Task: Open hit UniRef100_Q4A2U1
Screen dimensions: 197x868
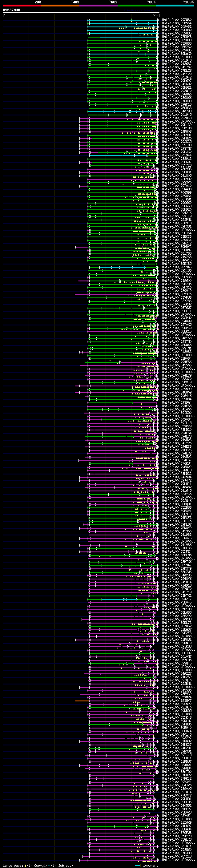Action: [x=177, y=749]
